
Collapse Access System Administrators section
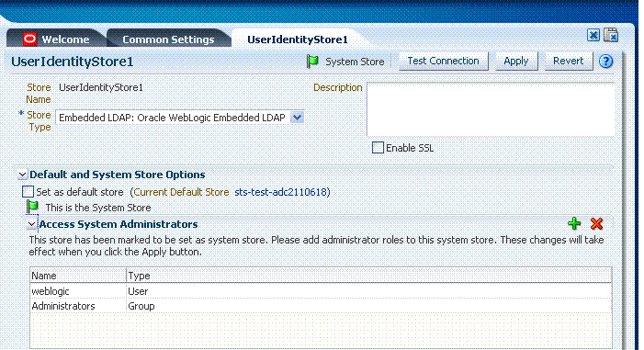click(31, 224)
